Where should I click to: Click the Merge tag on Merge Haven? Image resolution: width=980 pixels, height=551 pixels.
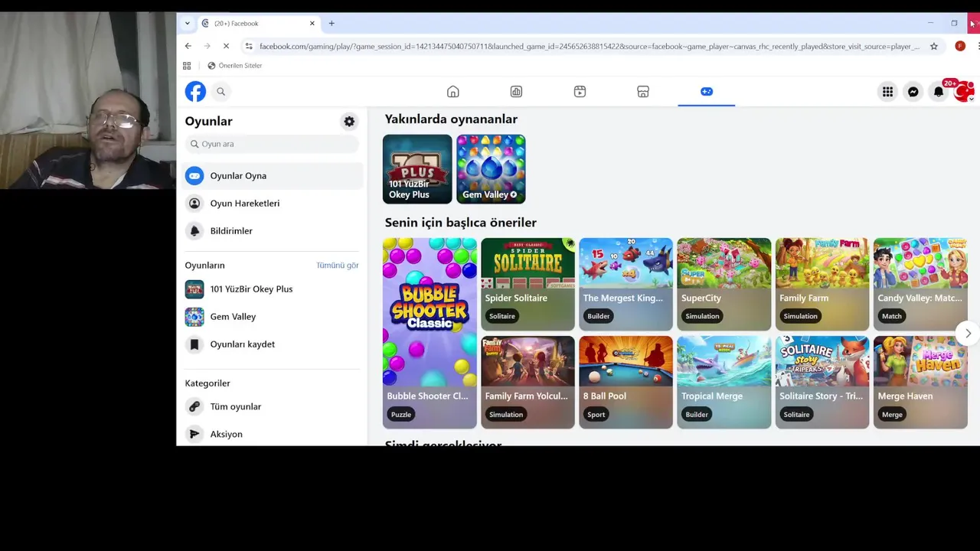(892, 414)
